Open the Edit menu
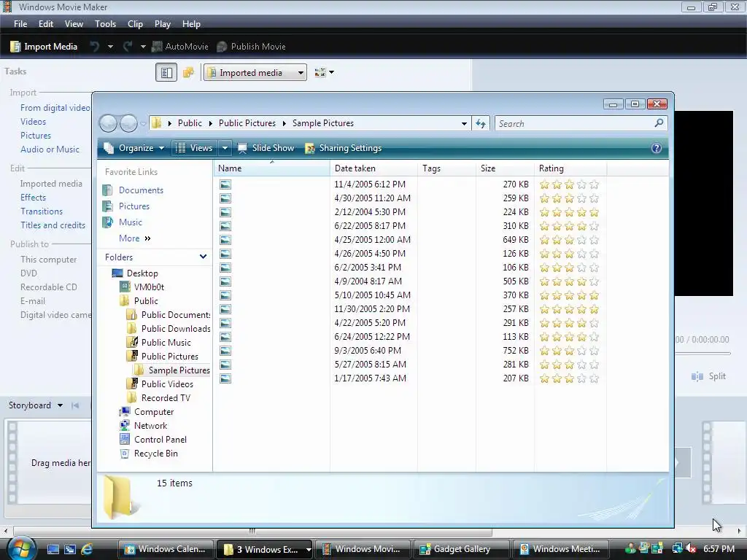Image resolution: width=747 pixels, height=560 pixels. [46, 24]
